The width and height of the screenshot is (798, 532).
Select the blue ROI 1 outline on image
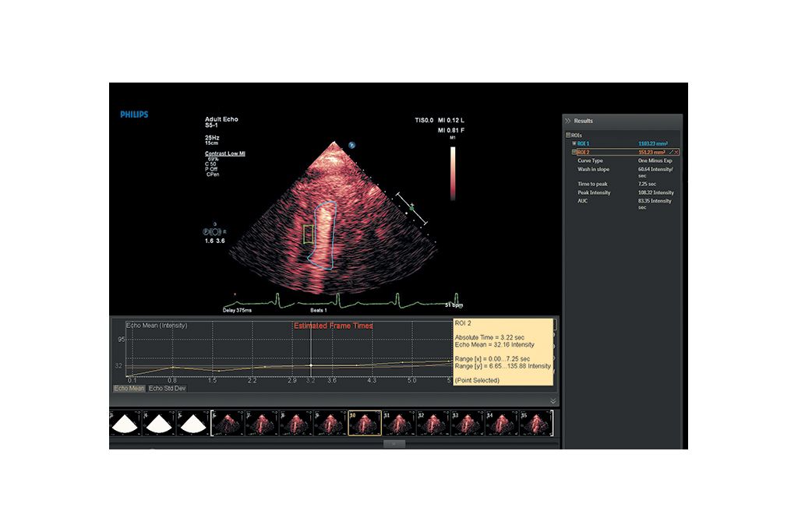coord(323,234)
